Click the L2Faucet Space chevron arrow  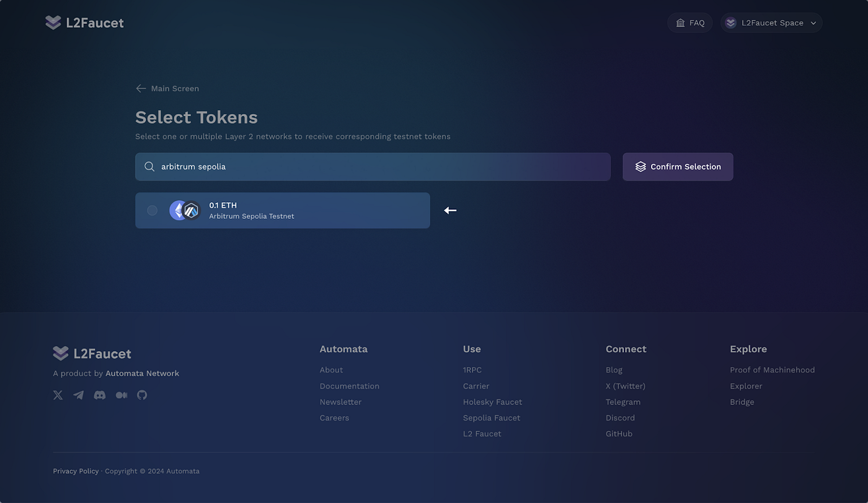[813, 23]
